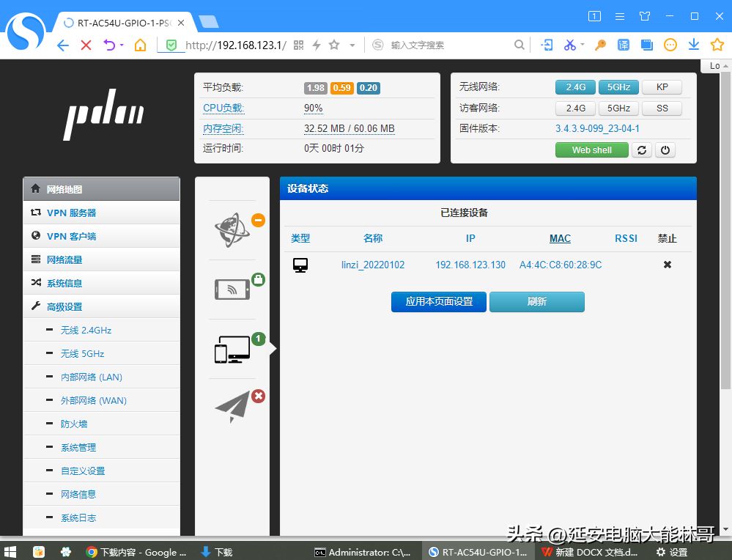Click the router power shutdown icon
This screenshot has height=560, width=732.
coord(665,150)
